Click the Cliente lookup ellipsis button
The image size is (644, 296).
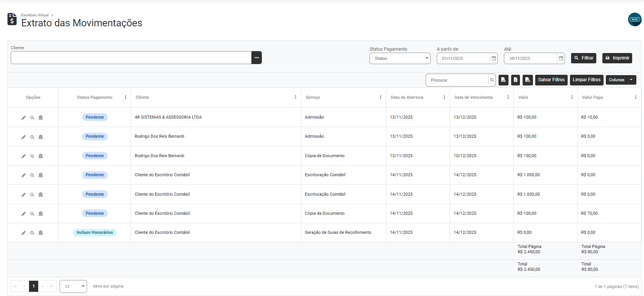(x=257, y=58)
